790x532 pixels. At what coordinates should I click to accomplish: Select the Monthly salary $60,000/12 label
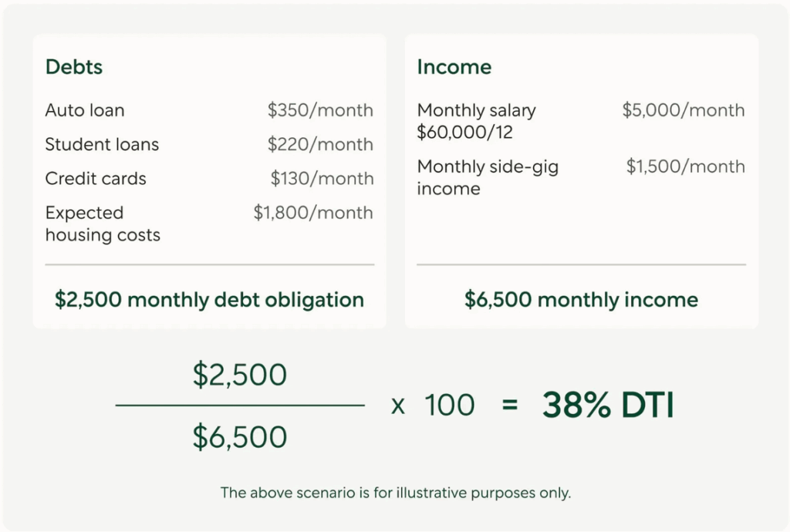point(476,121)
